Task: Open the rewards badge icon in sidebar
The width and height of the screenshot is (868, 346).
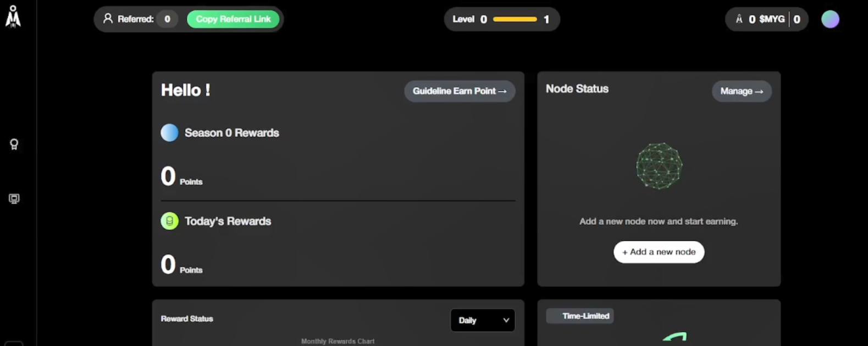Action: [14, 144]
